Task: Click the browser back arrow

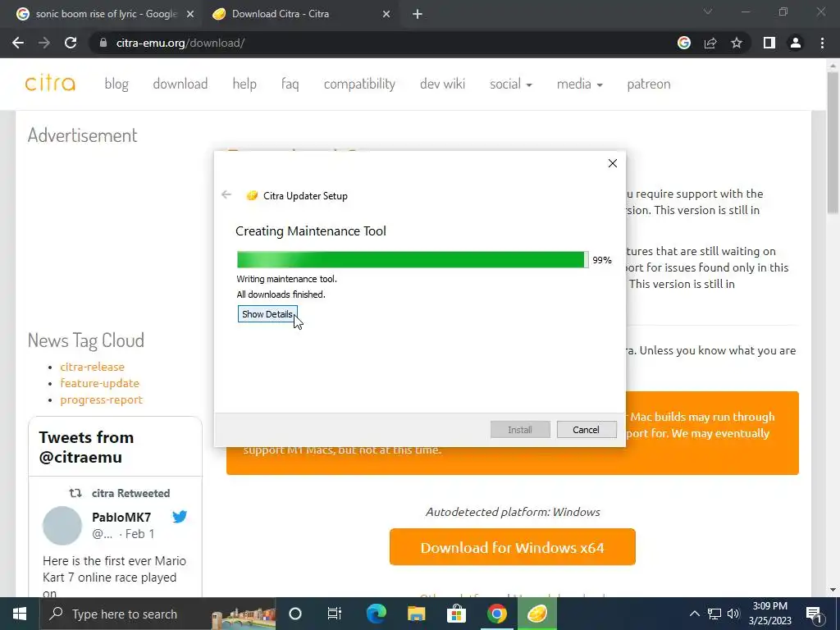Action: [18, 43]
